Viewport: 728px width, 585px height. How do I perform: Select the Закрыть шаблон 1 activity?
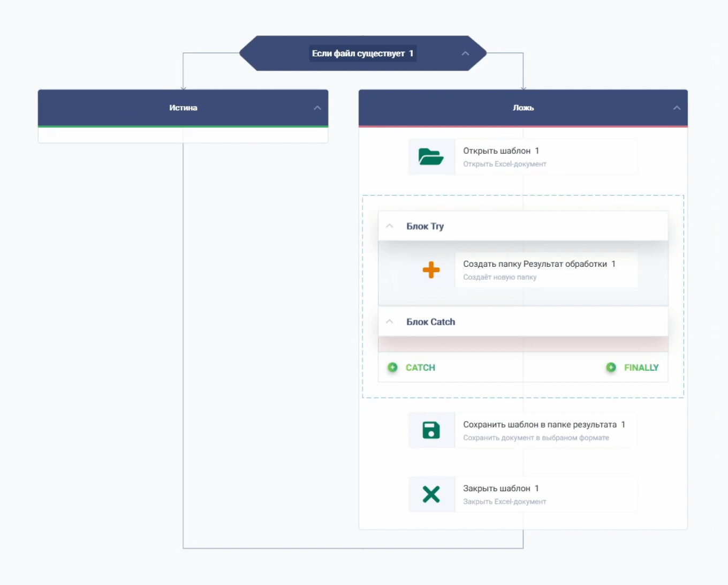point(523,494)
